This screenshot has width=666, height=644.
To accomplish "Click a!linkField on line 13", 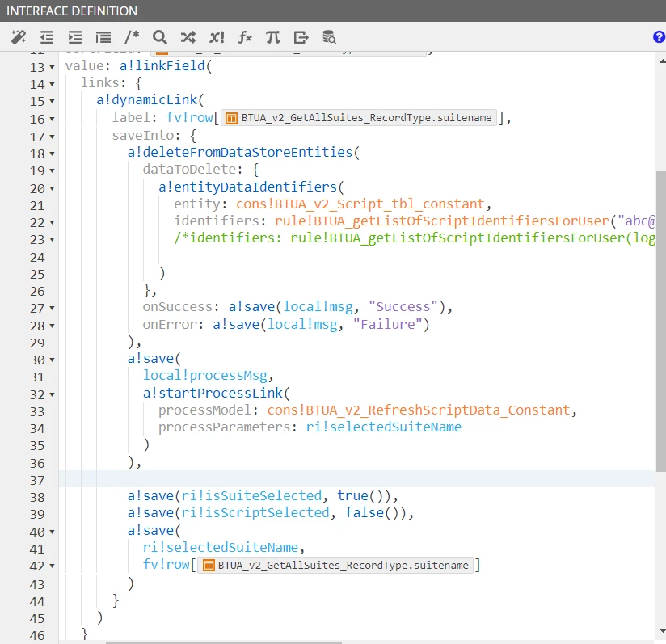I will point(162,65).
